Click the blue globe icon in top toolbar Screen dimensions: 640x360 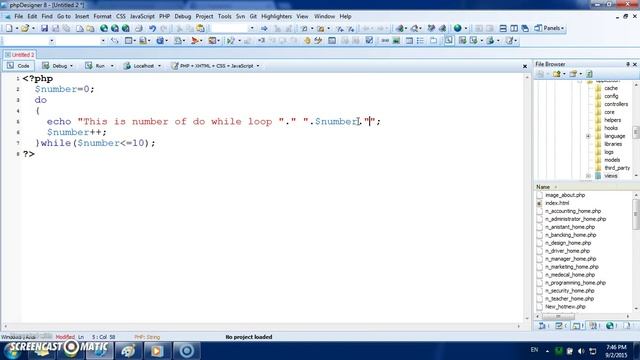tap(458, 28)
